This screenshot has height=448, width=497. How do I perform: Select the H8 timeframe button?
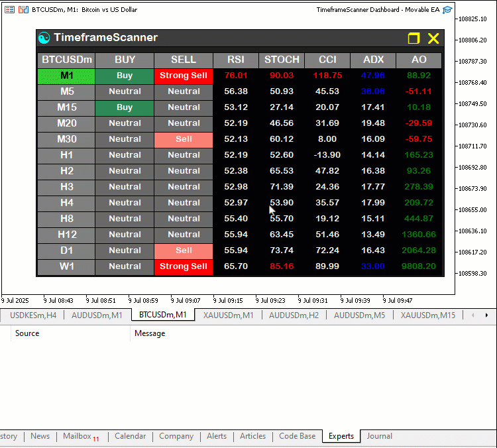(x=66, y=219)
